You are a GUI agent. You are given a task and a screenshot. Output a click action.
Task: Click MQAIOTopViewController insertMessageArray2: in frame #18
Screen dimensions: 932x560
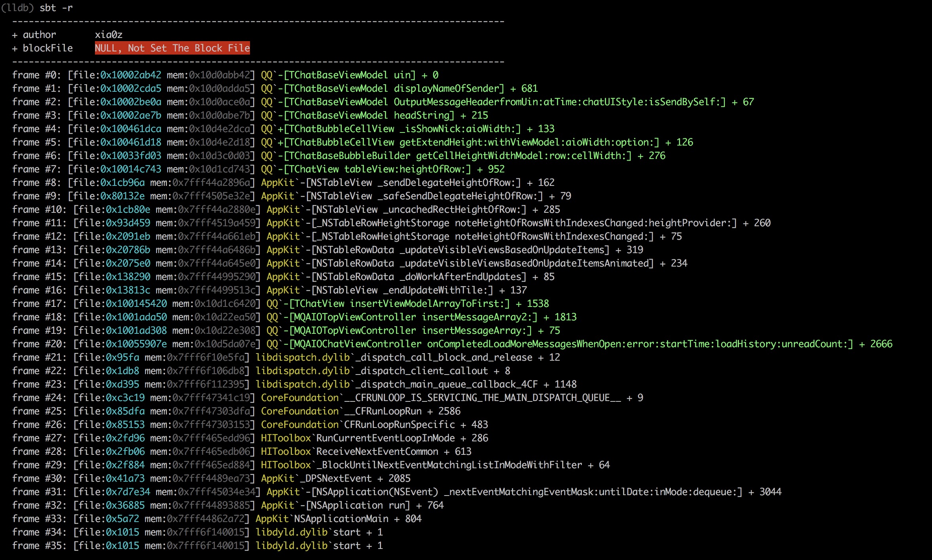[x=413, y=317]
